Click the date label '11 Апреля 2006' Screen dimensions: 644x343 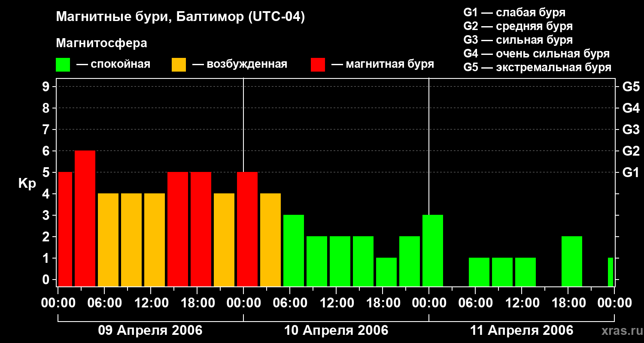click(x=522, y=331)
